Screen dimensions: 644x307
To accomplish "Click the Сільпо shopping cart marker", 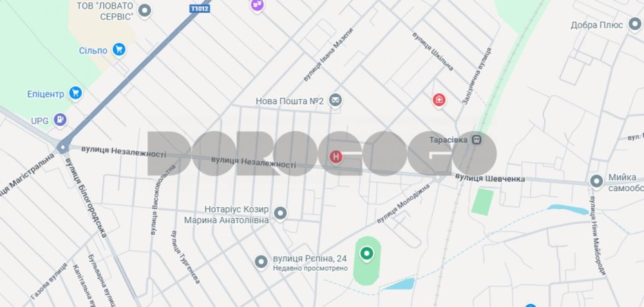I will (119, 50).
